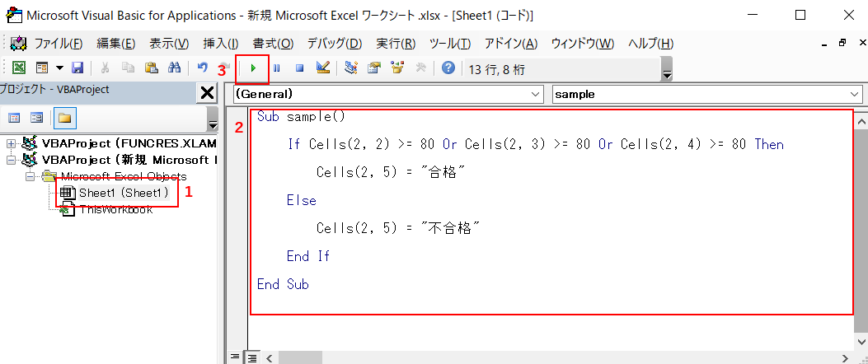Switch to Procedure View at bottom left
The height and width of the screenshot is (364, 868).
coord(236,357)
